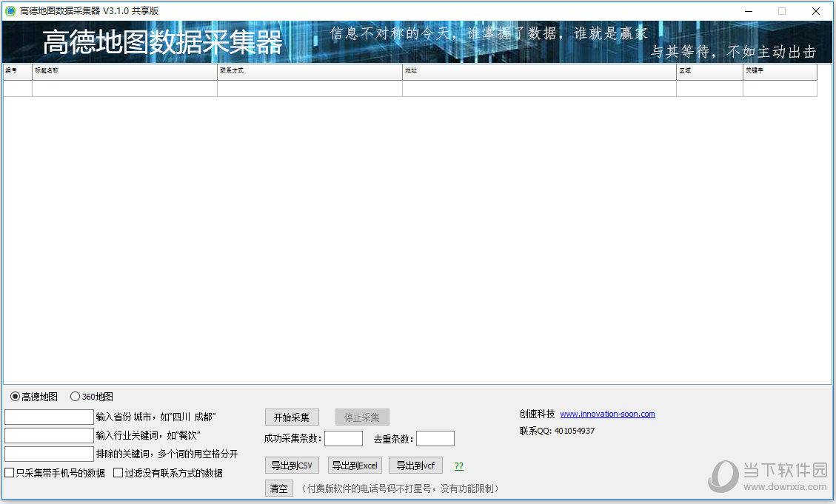Viewport: 836px width, 504px height.
Task: Click the industry keyword input field
Action: (49, 435)
